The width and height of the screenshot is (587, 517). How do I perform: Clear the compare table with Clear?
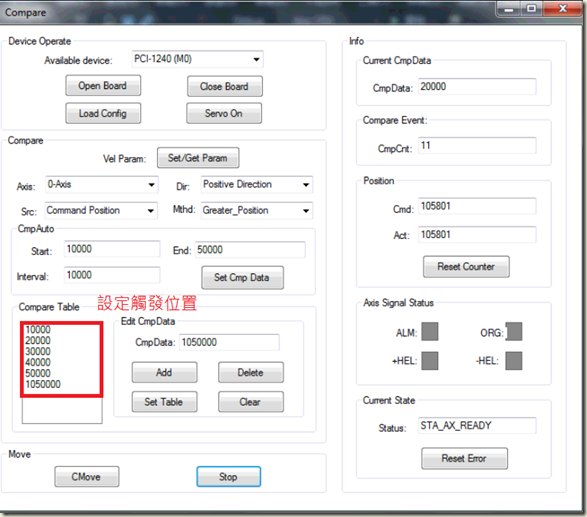pos(251,402)
